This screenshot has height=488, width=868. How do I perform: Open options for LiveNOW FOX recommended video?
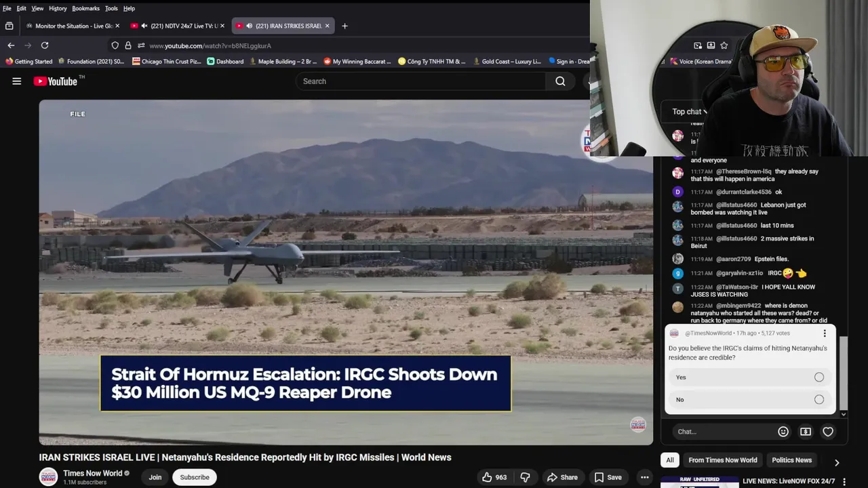(x=844, y=482)
